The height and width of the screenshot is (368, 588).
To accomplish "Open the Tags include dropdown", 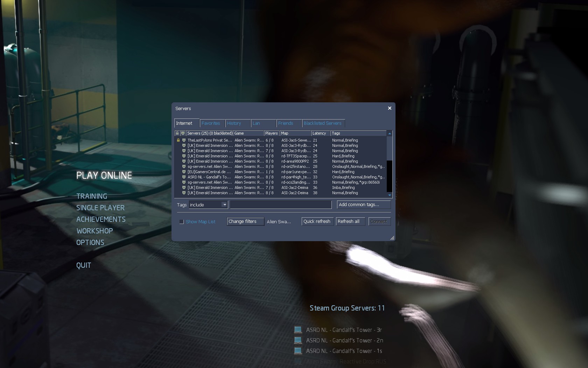I will [x=208, y=205].
